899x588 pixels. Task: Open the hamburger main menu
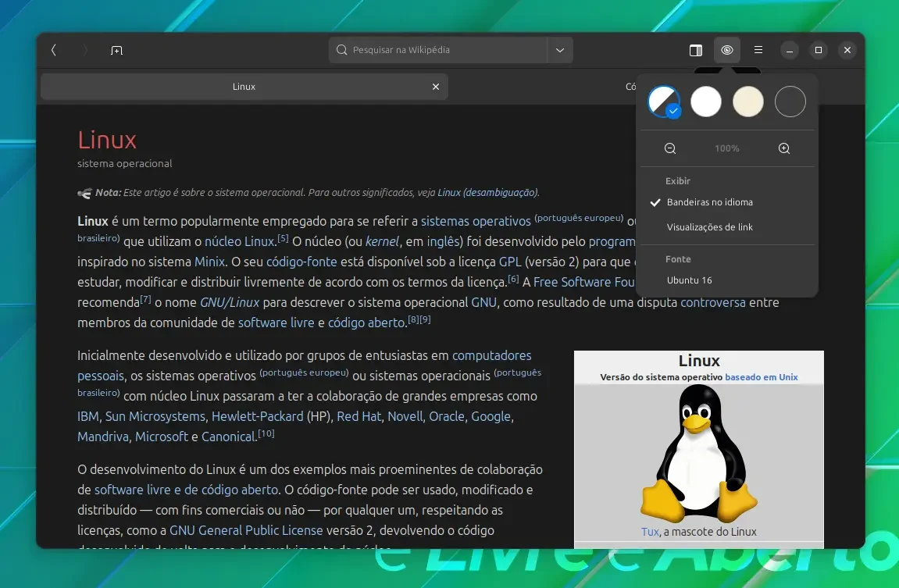(x=758, y=51)
